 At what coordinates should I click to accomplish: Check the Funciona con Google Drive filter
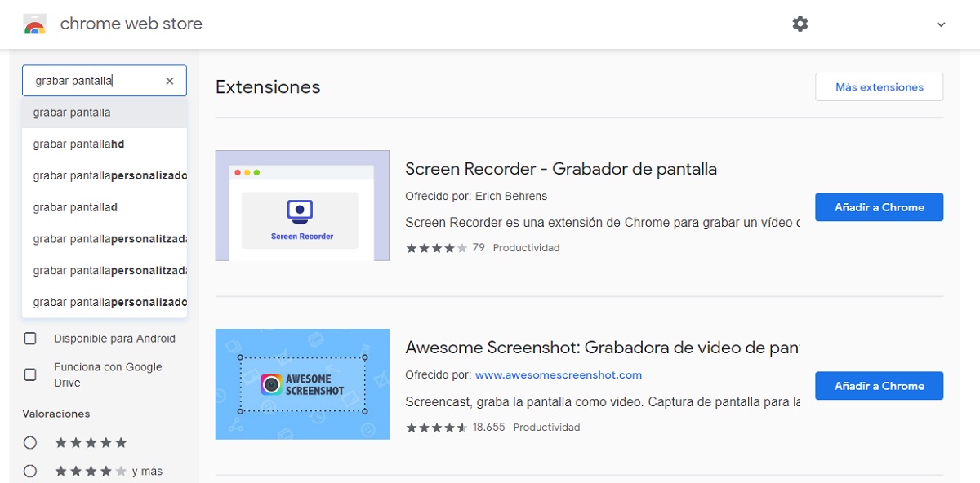(x=30, y=375)
